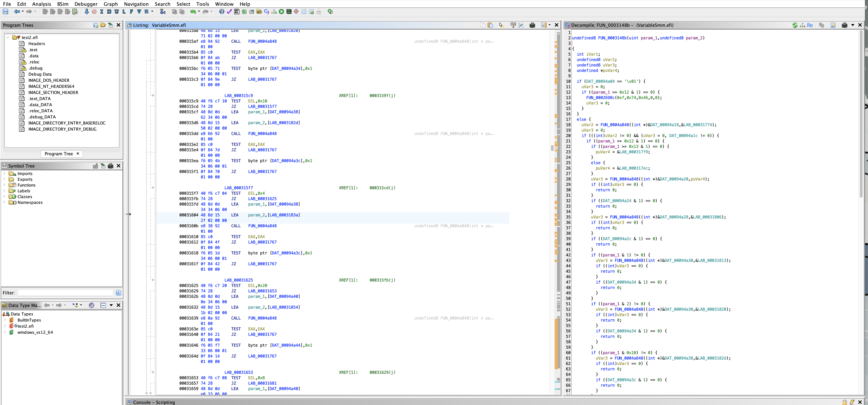
Task: Click the Undo green arrow icon
Action: point(193,12)
